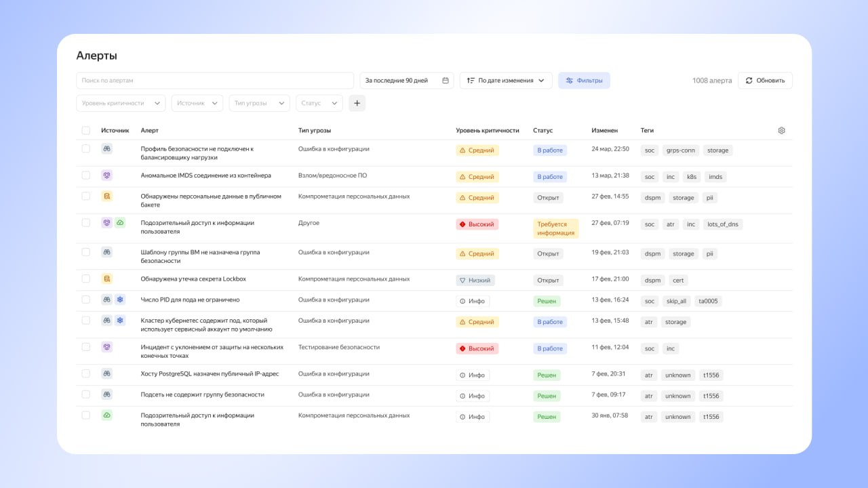Select checkbox for Подсеть не содержит alert
868x488 pixels.
coord(85,394)
